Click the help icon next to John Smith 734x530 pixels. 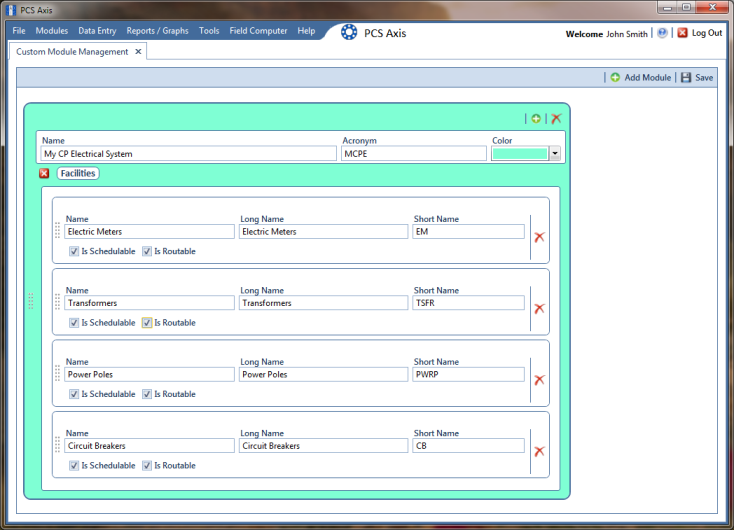tap(662, 33)
